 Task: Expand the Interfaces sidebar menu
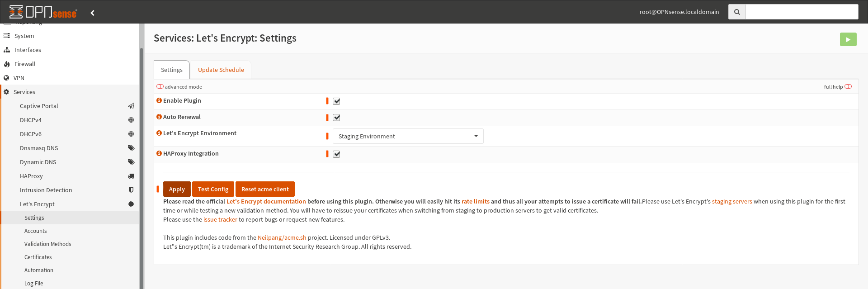tap(28, 50)
